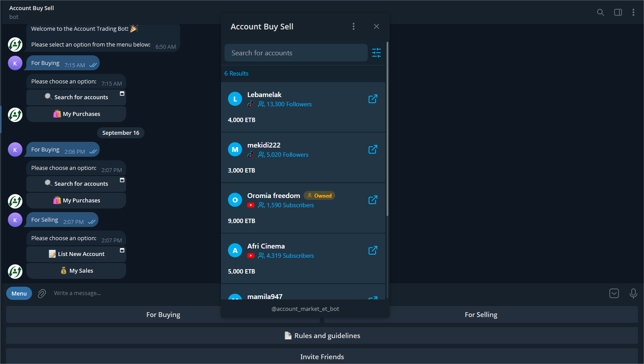Open the chat options three-dot menu

633,12
